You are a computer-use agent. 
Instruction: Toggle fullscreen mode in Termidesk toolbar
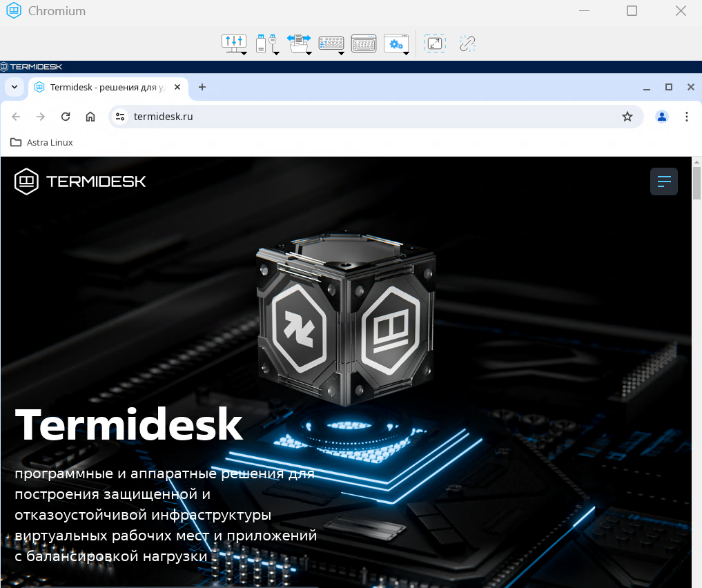(434, 43)
